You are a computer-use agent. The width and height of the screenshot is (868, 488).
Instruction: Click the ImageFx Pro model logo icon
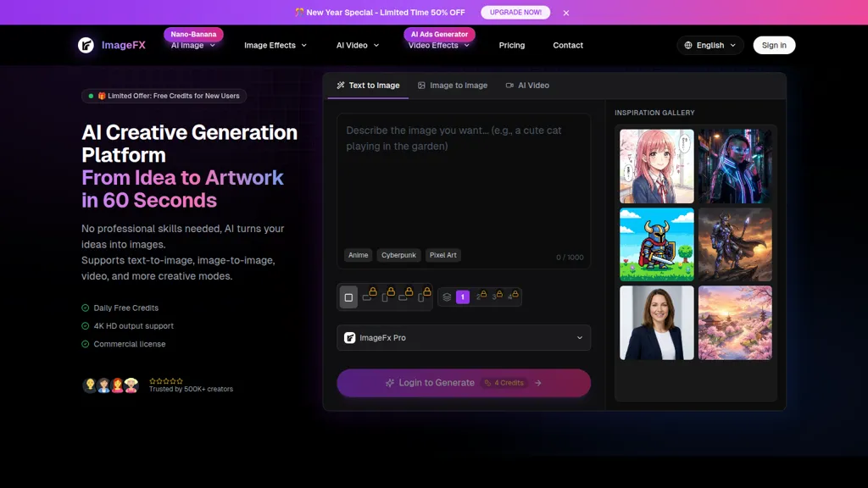coord(349,337)
